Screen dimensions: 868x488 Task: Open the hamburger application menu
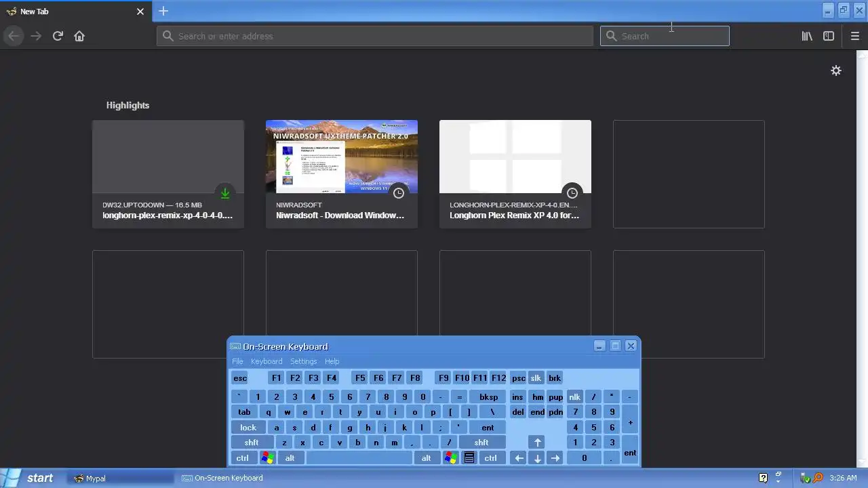click(854, 36)
